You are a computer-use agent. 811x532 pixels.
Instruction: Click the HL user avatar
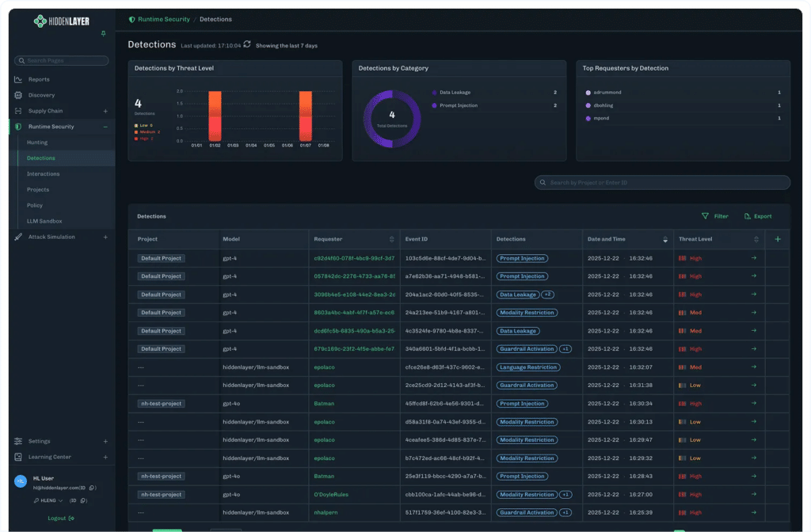tap(21, 481)
